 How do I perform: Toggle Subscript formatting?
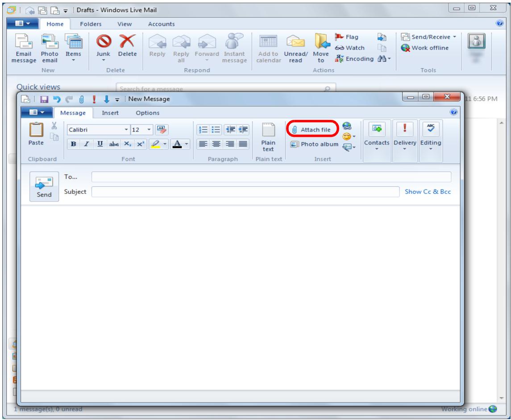pos(128,144)
